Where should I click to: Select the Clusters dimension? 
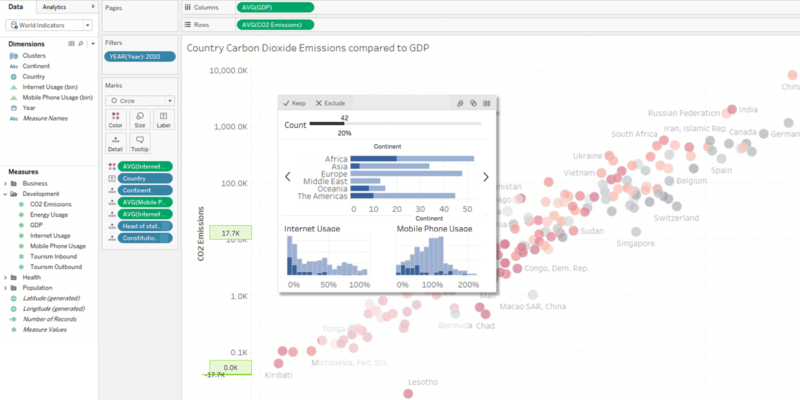(x=34, y=56)
